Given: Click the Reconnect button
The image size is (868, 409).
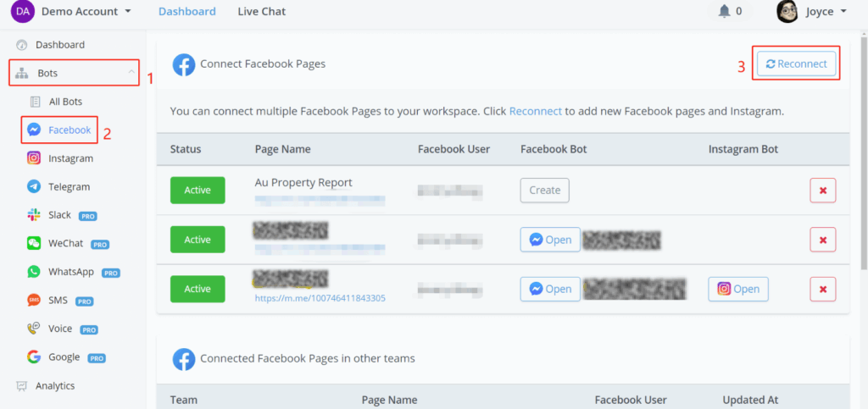Looking at the screenshot, I should [x=796, y=64].
